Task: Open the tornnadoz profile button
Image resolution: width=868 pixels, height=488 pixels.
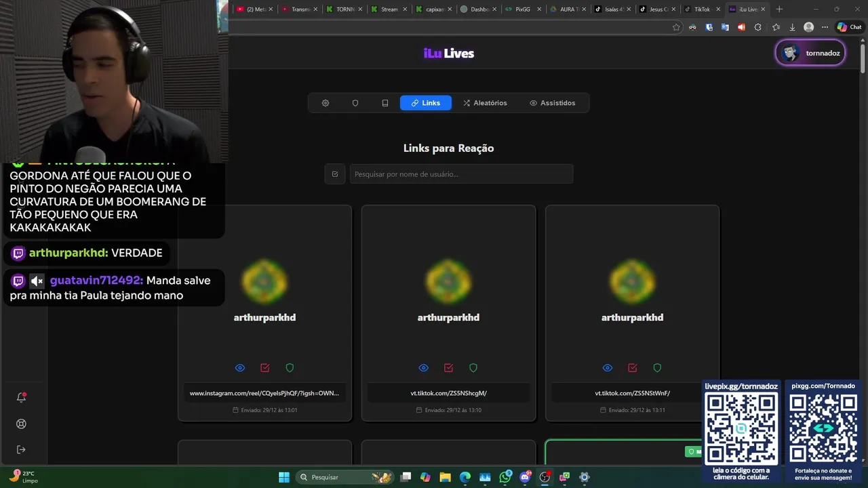Action: (810, 53)
